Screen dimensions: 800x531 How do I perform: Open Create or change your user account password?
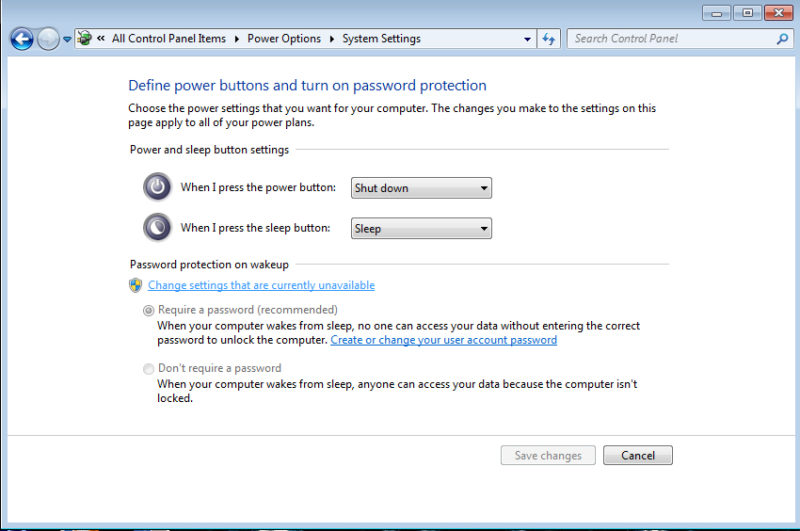[x=443, y=340]
